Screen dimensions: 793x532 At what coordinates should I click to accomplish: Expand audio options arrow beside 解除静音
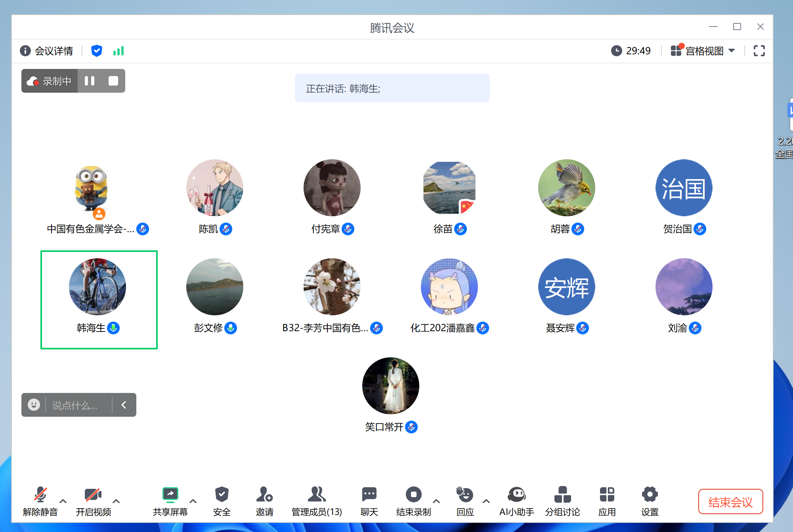pyautogui.click(x=63, y=501)
